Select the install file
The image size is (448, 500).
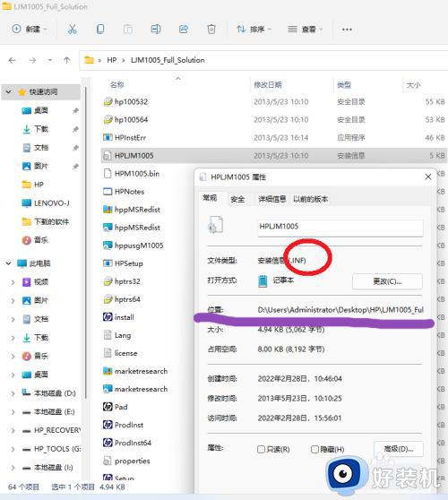124,317
